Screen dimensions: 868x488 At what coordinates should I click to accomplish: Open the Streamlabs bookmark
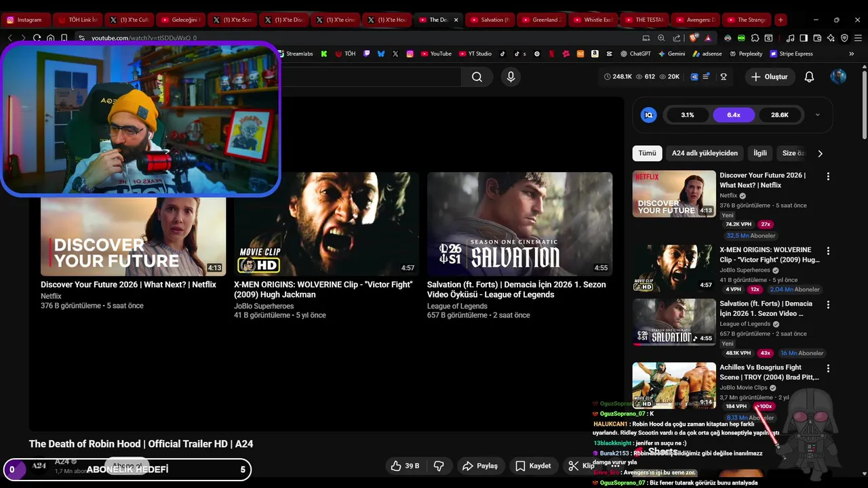point(294,54)
